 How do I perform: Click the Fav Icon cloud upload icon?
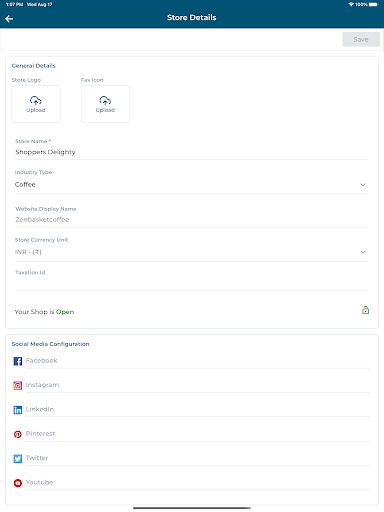pos(105,100)
